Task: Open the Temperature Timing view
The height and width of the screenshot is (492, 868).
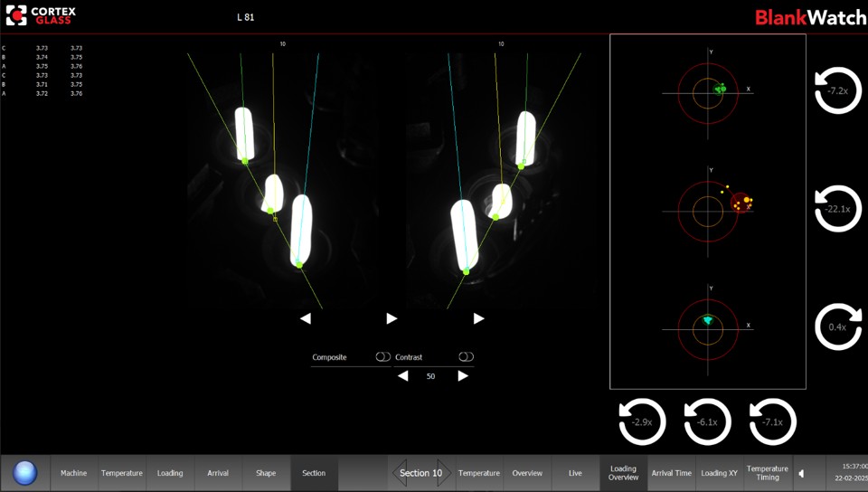Action: coord(768,473)
